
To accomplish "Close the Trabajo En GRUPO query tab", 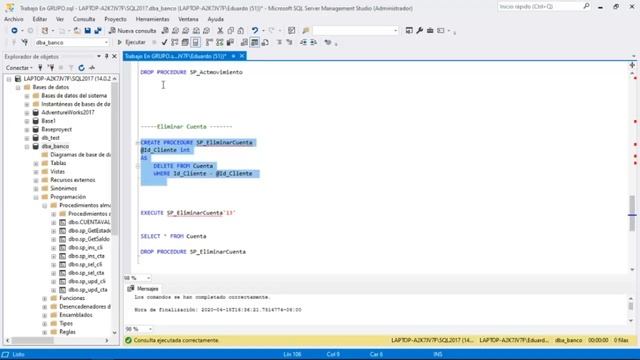I will point(242,56).
